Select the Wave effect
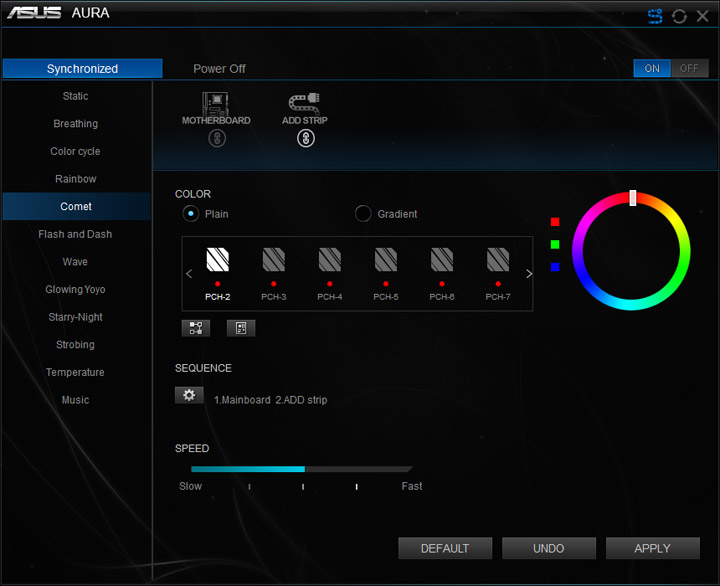720x586 pixels. coord(76,262)
